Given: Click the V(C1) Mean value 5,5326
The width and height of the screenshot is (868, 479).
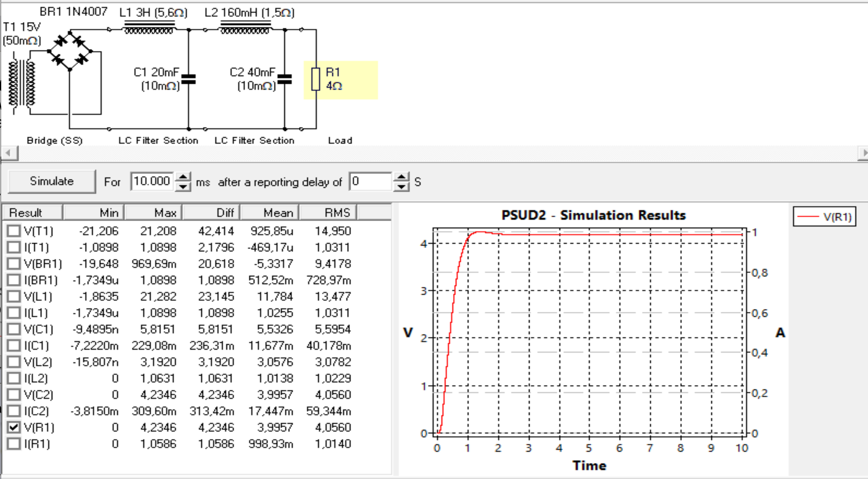Looking at the screenshot, I should (x=275, y=329).
